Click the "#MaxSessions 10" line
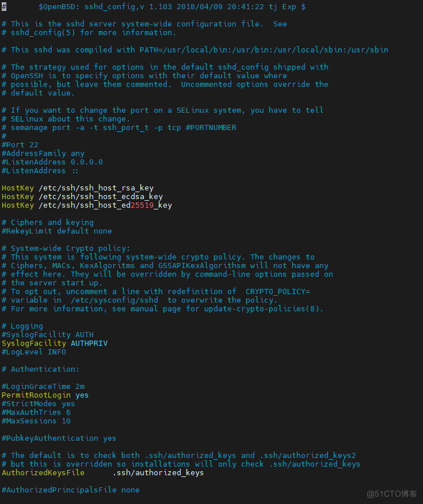 click(36, 421)
